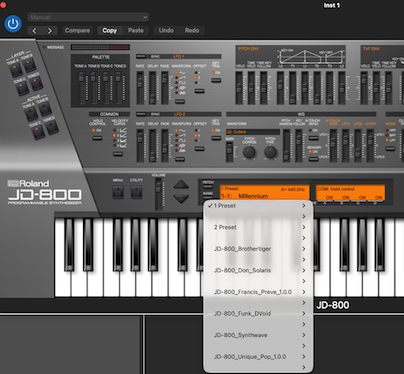This screenshot has height=374, width=404.
Task: Open the JD-800_Francis_Preve_1.0.0 bank entry
Action: [258, 292]
